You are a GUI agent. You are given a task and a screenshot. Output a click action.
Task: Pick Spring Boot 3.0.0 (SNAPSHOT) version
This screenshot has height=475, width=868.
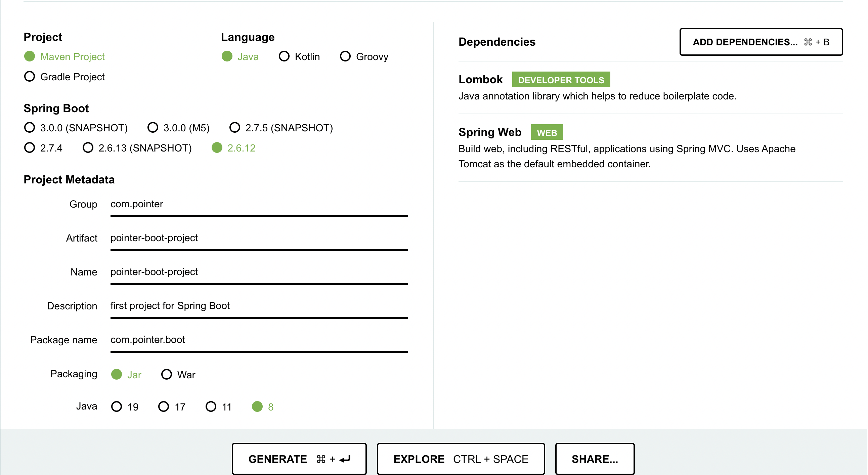(x=30, y=128)
